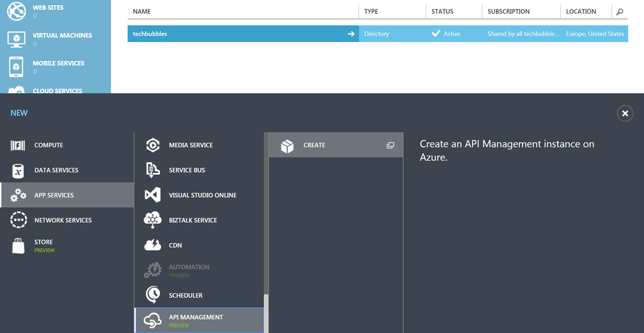Click the Compute category icon

click(x=18, y=145)
